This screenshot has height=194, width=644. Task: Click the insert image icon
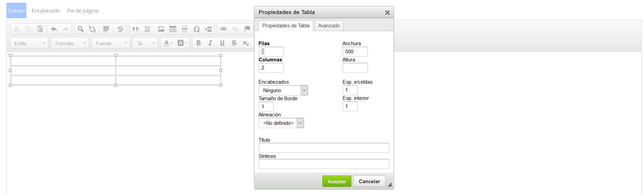tap(161, 29)
